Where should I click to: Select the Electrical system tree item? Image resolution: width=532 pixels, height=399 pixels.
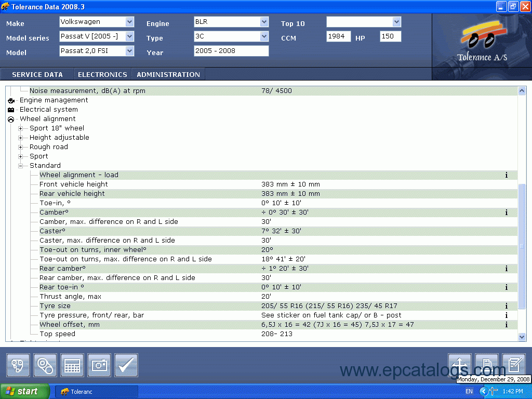click(48, 110)
